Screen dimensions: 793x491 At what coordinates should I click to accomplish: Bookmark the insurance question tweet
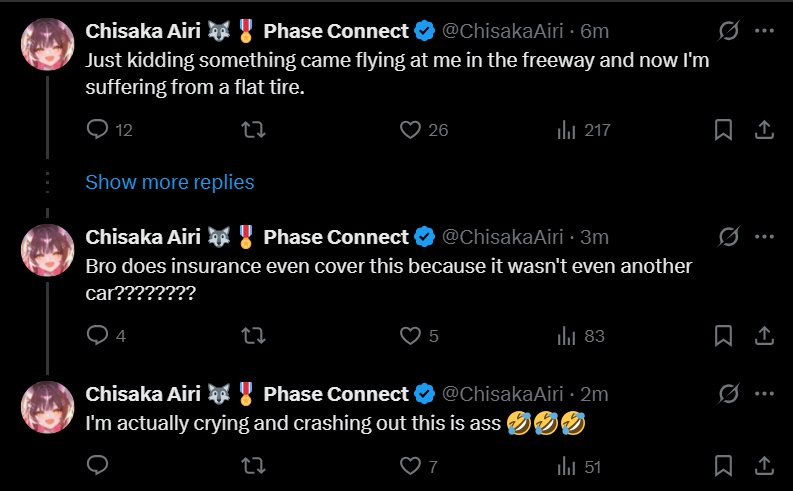click(x=723, y=336)
